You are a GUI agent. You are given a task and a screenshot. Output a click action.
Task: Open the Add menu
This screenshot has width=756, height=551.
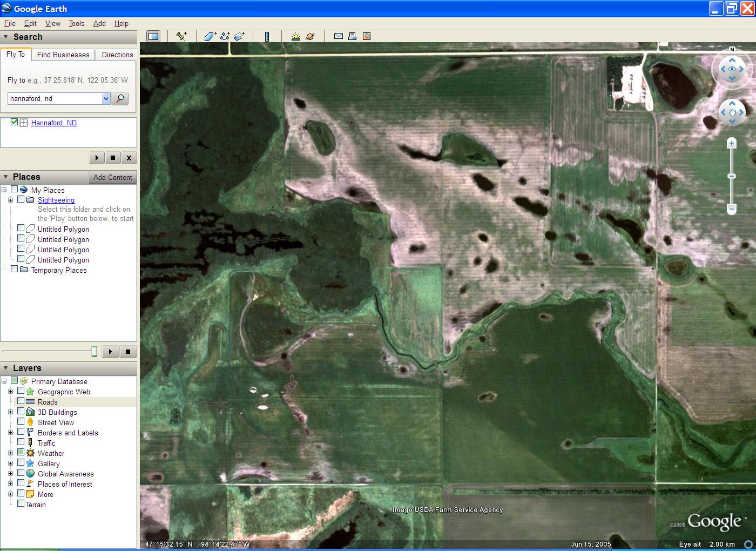coord(99,23)
